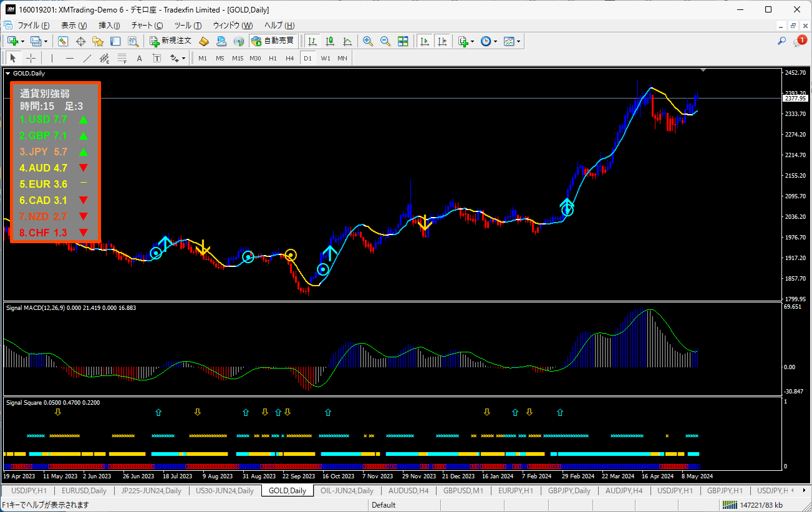Select the M15 timeframe button

click(238, 58)
